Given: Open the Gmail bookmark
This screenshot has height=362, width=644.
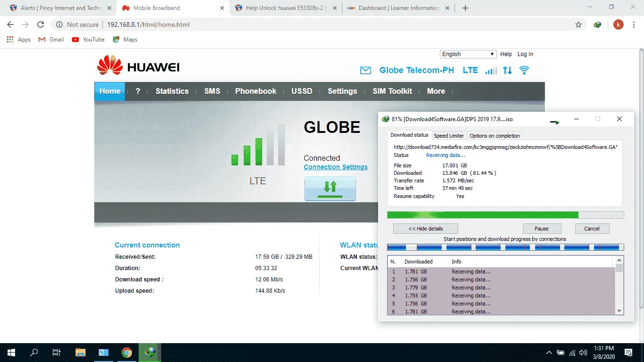Looking at the screenshot, I should coord(51,40).
